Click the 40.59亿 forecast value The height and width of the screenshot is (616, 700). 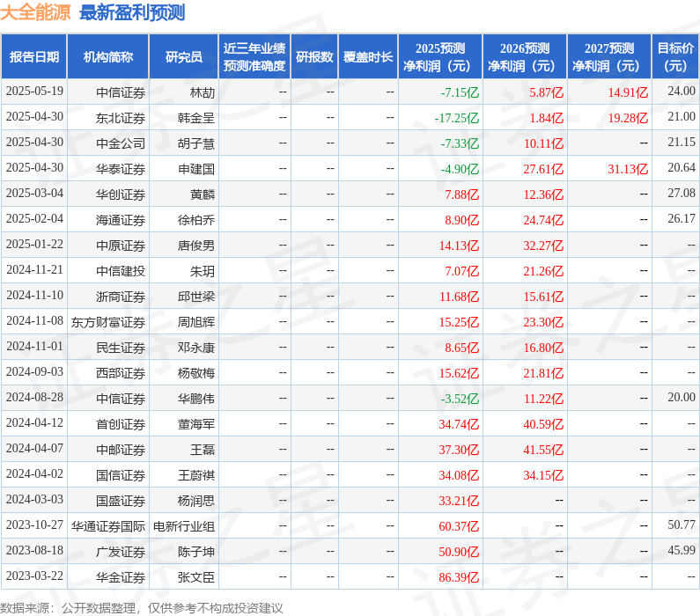(x=543, y=424)
